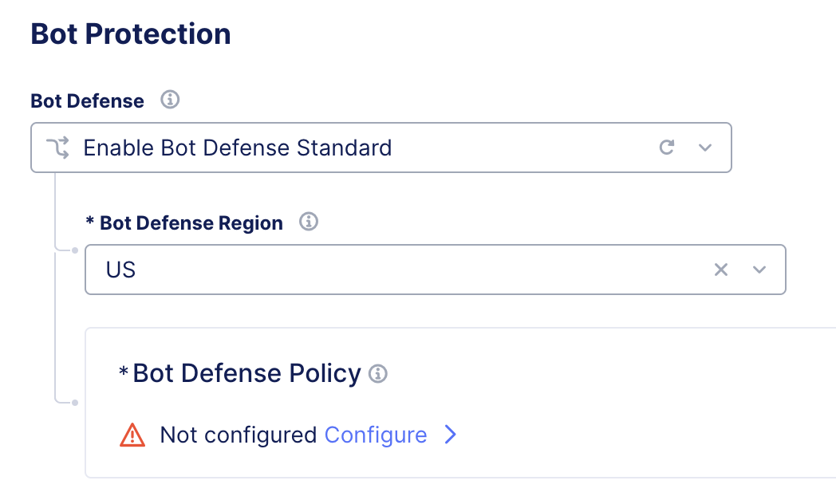Click the branching arrow icon before Enable Bot Defense Standard
The image size is (836, 504).
tap(59, 148)
